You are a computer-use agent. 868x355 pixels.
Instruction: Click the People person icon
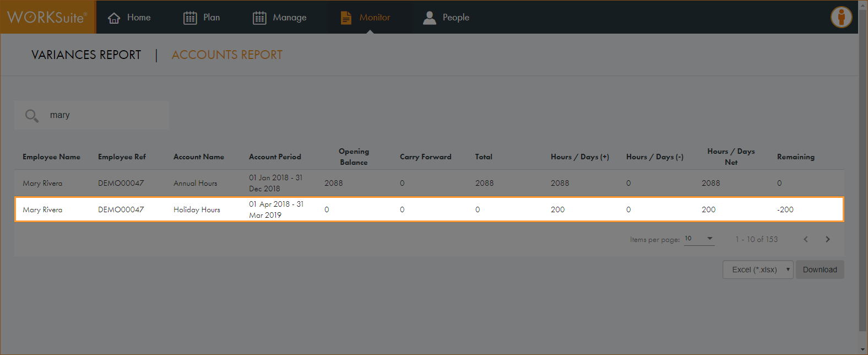429,18
